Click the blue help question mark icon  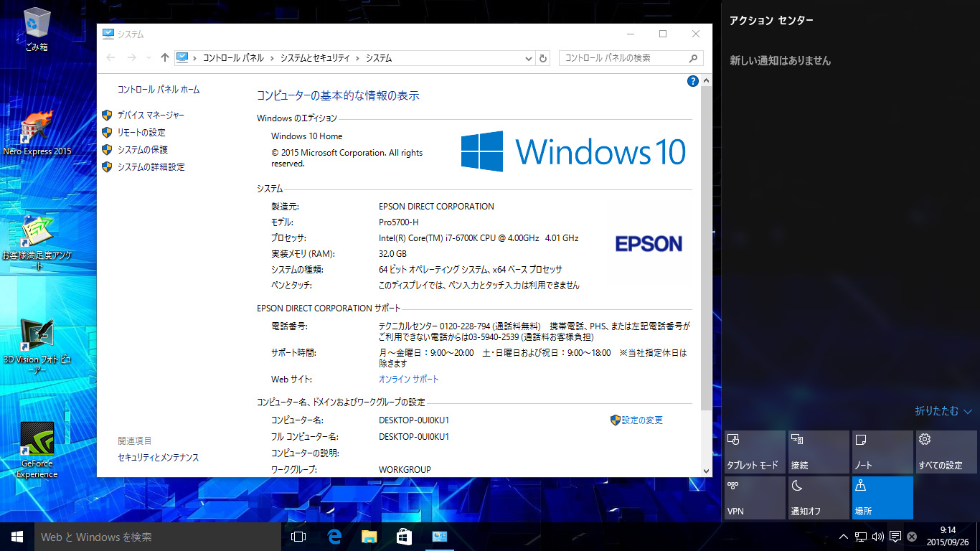tap(693, 81)
